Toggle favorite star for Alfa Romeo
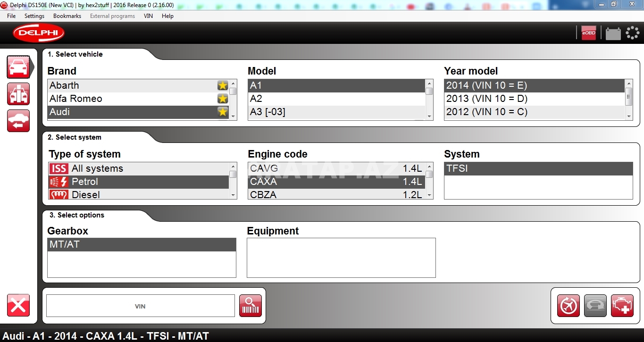Screen dimensions: 644x342 coord(223,99)
